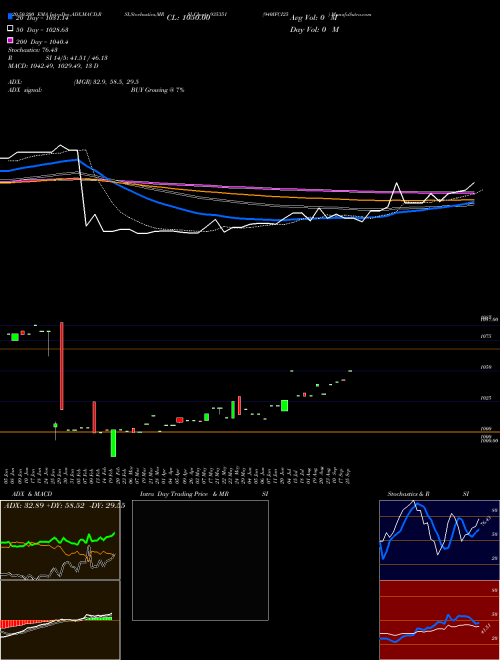The image size is (500, 660).
Task: Click the blue 20 Day legend swatch
Action: point(10,17)
